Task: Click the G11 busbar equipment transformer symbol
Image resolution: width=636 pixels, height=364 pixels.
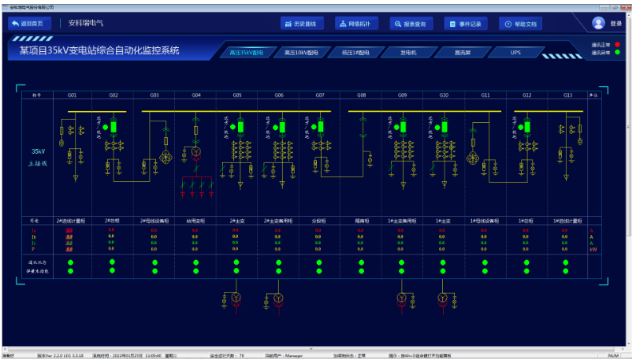Action: (x=474, y=159)
